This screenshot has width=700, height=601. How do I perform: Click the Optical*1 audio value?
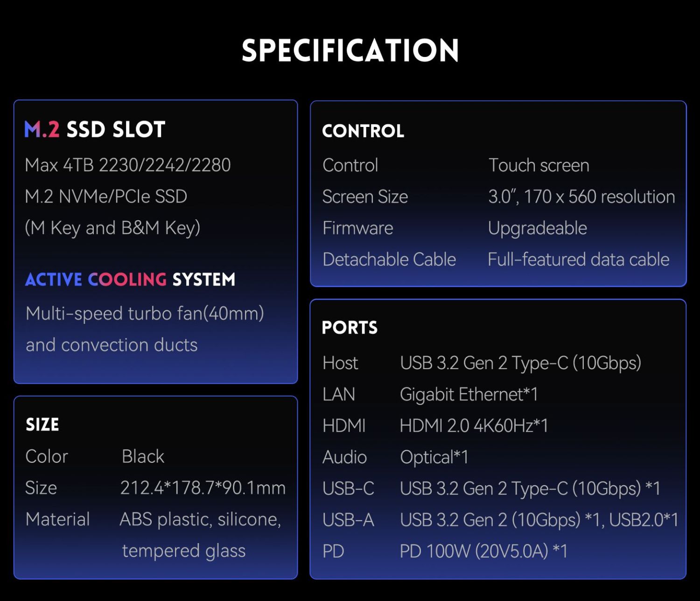[434, 457]
